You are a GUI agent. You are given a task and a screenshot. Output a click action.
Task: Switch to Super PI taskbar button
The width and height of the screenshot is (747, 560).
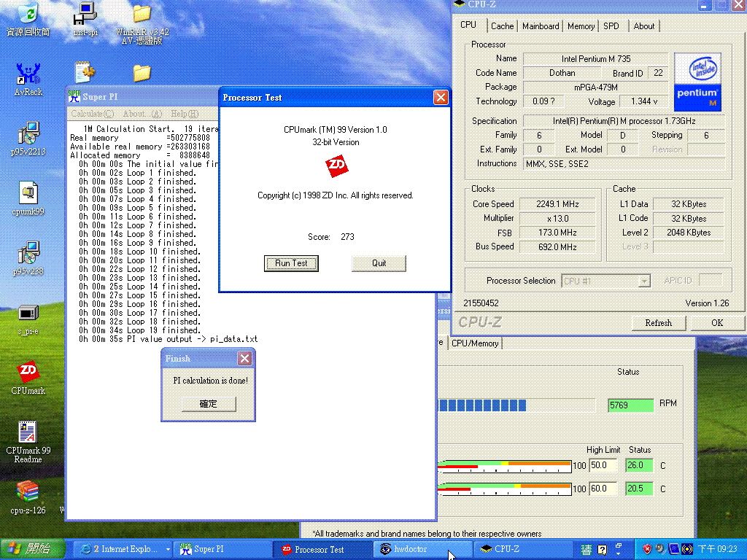(222, 549)
